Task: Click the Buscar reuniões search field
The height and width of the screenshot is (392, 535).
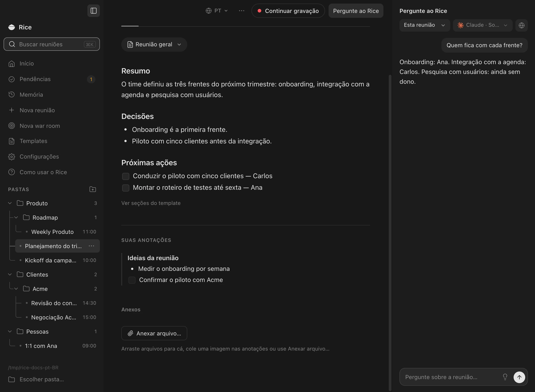Action: [51, 44]
